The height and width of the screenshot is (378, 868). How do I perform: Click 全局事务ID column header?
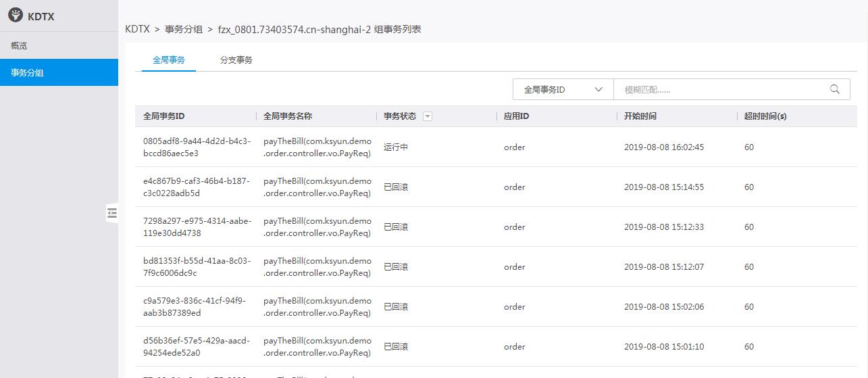pyautogui.click(x=164, y=116)
